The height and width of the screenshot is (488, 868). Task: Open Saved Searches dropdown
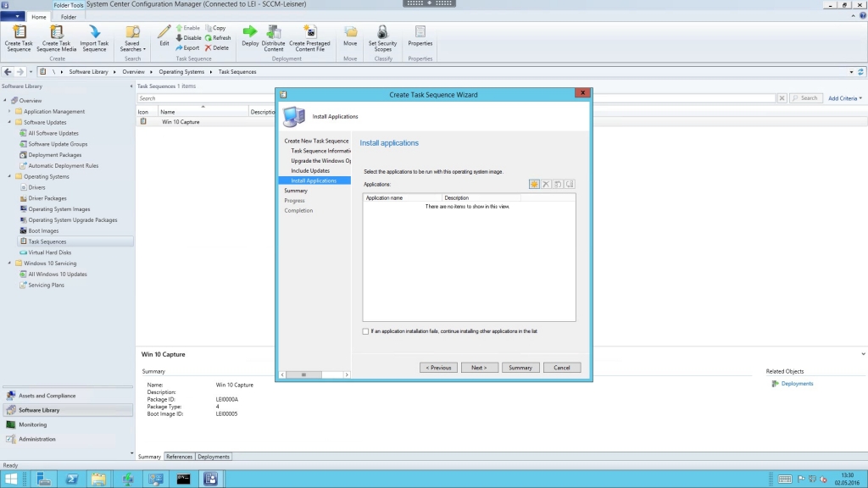(x=132, y=38)
